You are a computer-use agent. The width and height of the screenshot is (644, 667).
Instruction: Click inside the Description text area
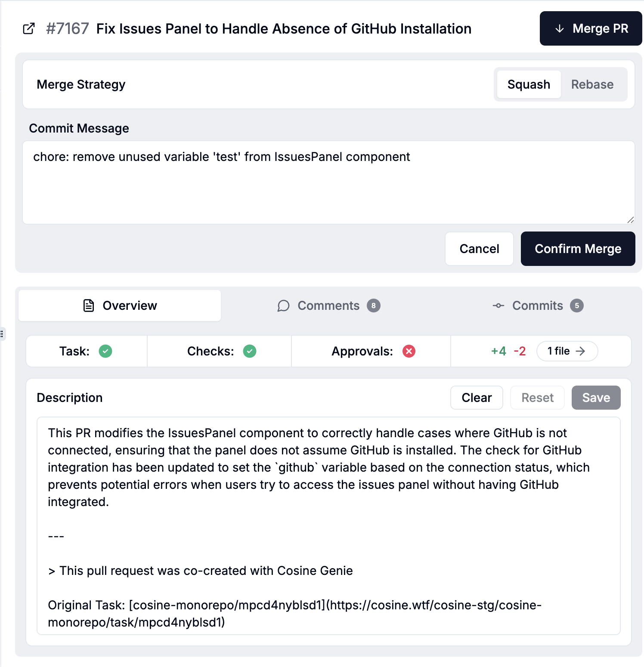click(x=328, y=526)
